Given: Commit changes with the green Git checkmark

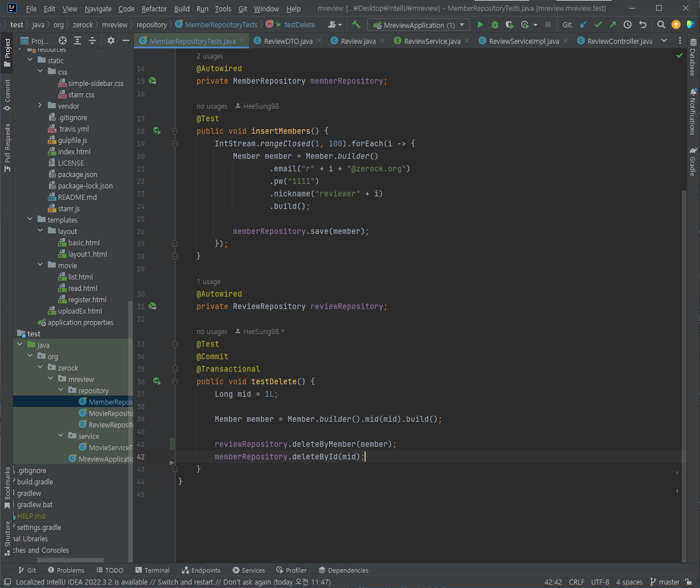Looking at the screenshot, I should pos(598,25).
